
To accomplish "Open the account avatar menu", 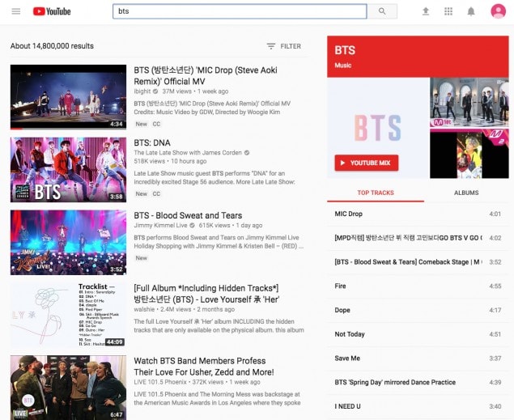I will point(497,11).
